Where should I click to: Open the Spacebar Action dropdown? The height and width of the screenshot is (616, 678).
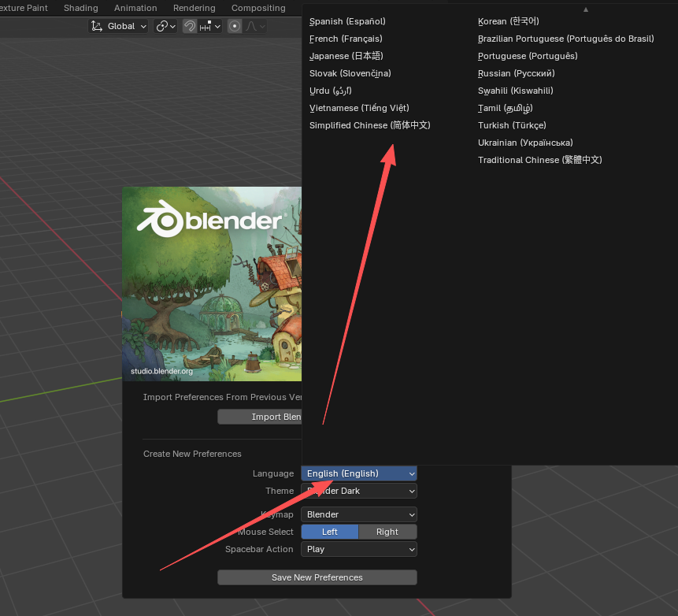(358, 549)
